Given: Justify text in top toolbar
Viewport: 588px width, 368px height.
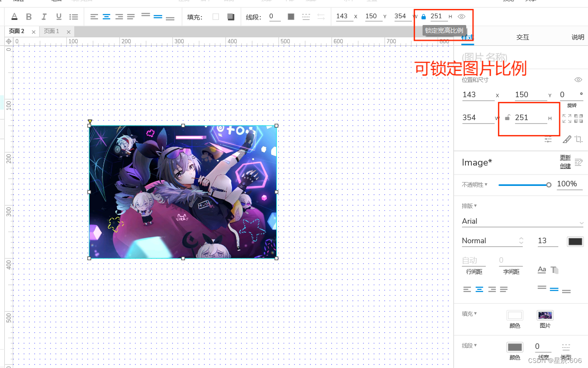Looking at the screenshot, I should click(x=131, y=17).
